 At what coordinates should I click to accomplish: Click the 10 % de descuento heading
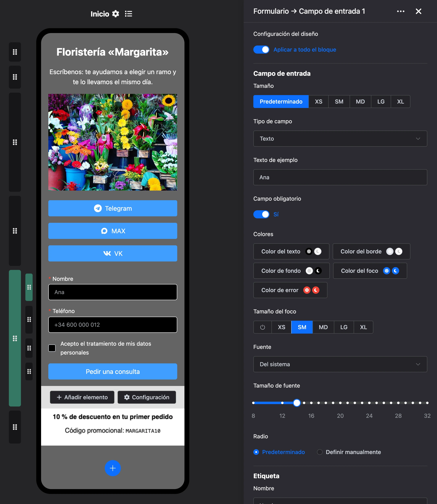pos(113,417)
